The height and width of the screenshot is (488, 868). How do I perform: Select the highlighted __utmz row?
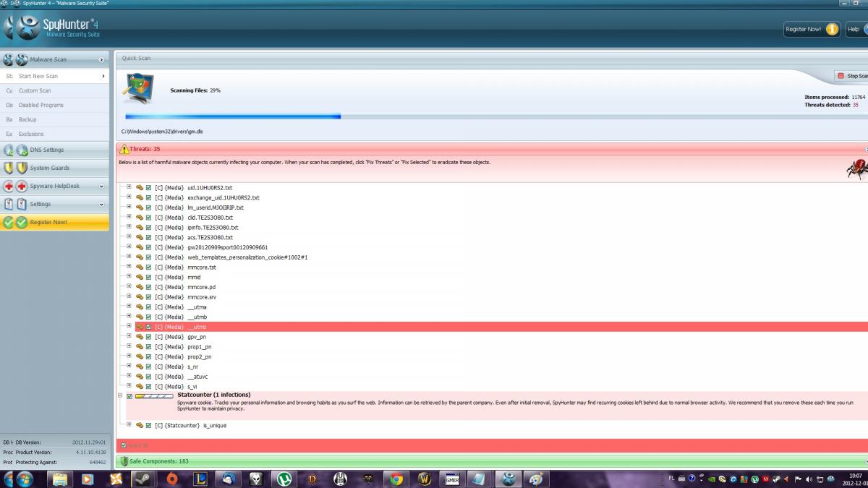click(501, 327)
